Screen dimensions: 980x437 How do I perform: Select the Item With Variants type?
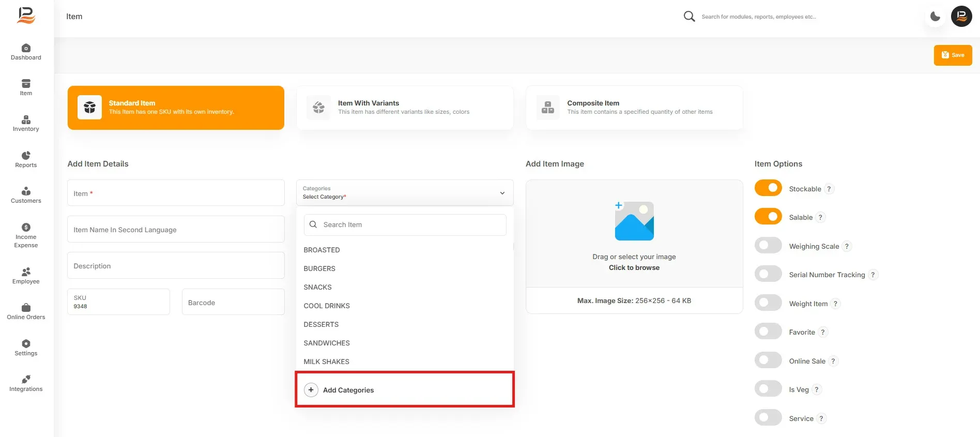point(405,108)
